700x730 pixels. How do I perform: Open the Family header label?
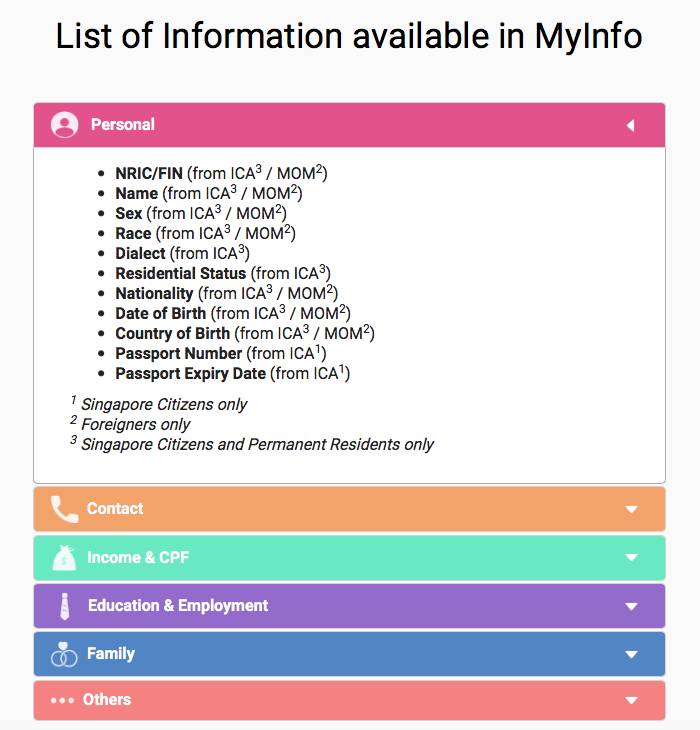(111, 654)
